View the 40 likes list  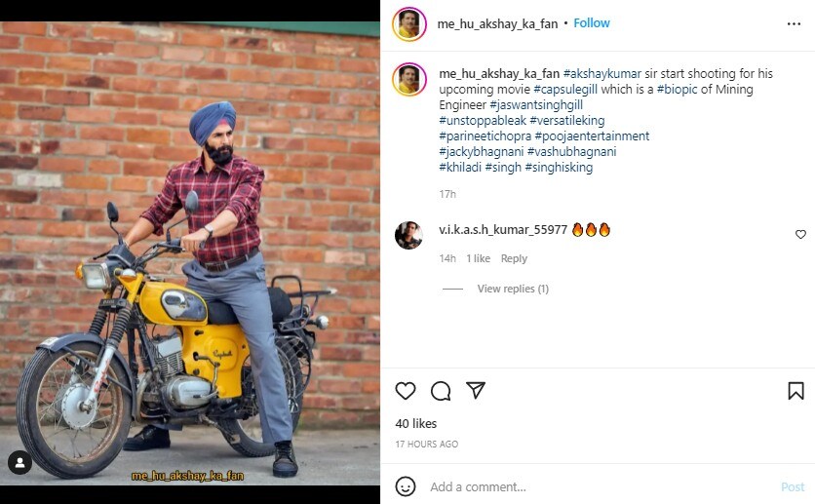416,424
